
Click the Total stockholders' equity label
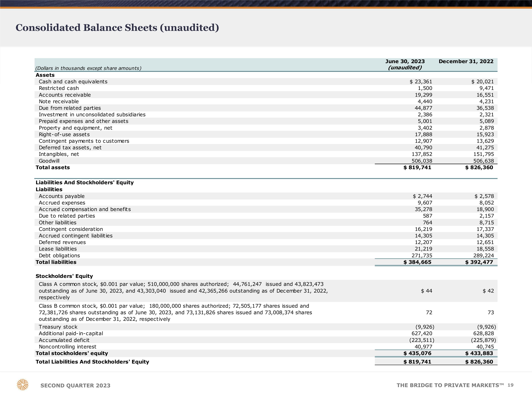(x=72, y=353)
